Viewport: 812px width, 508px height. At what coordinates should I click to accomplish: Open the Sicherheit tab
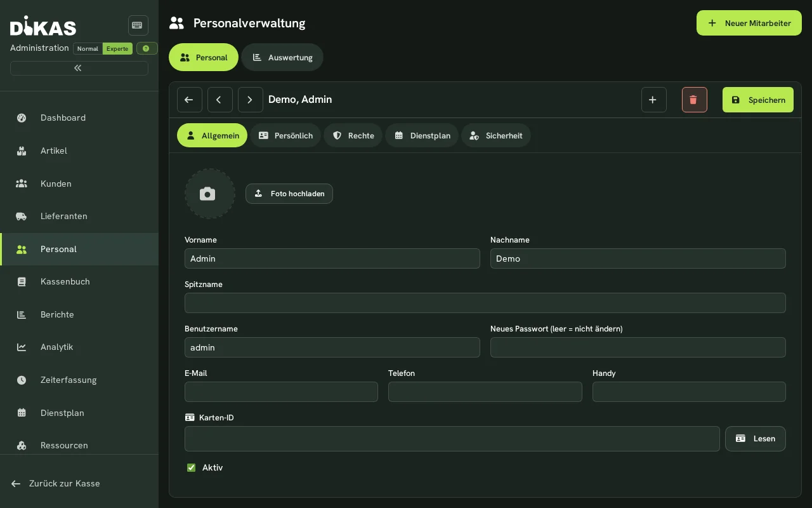(x=496, y=135)
